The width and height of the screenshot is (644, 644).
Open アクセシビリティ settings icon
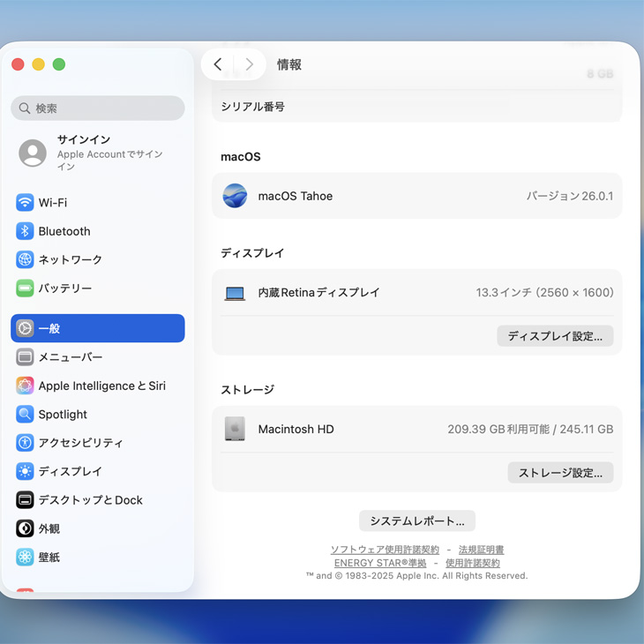25,443
